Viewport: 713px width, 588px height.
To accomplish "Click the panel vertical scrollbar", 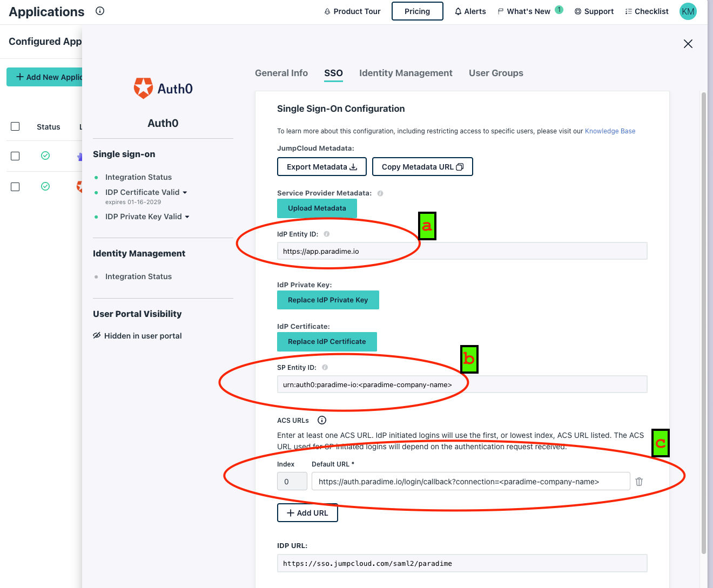I will tap(703, 323).
